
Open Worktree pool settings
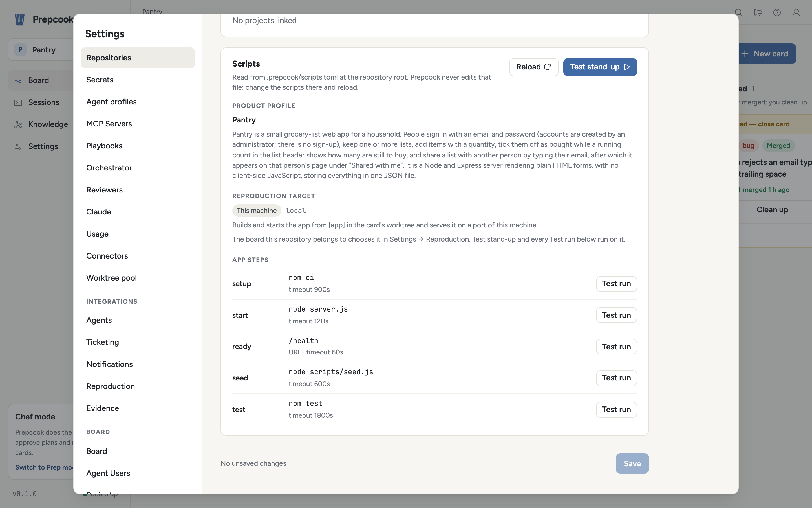click(138, 278)
